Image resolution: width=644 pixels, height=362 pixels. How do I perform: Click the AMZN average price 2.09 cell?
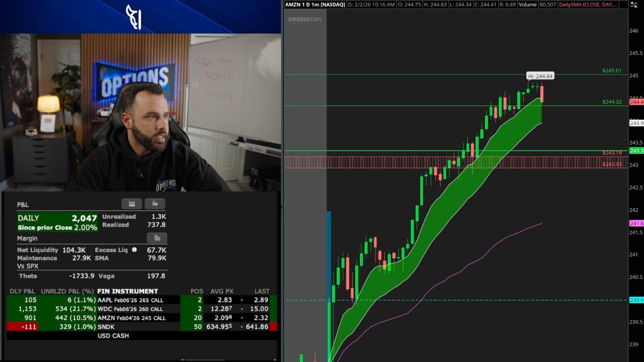coord(224,318)
